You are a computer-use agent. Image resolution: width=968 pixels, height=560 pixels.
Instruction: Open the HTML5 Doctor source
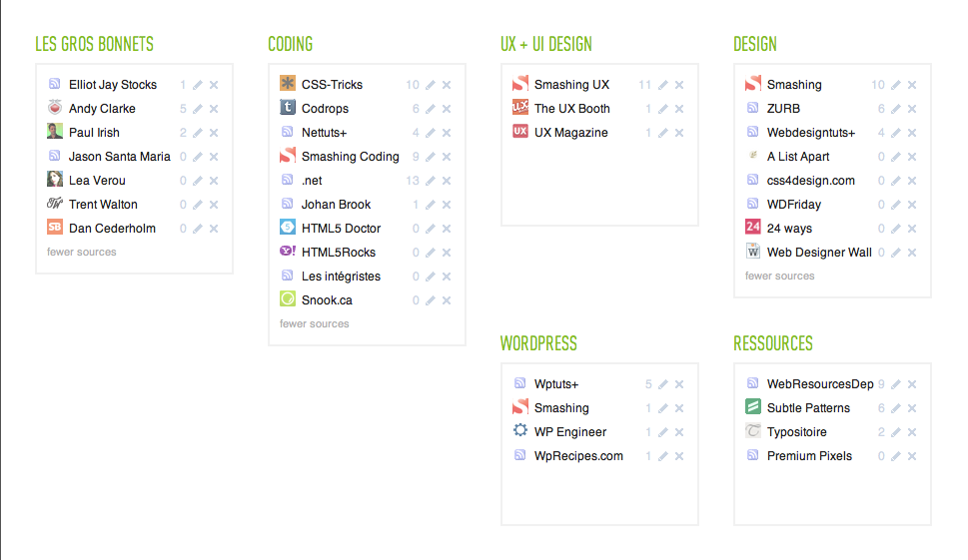(341, 229)
